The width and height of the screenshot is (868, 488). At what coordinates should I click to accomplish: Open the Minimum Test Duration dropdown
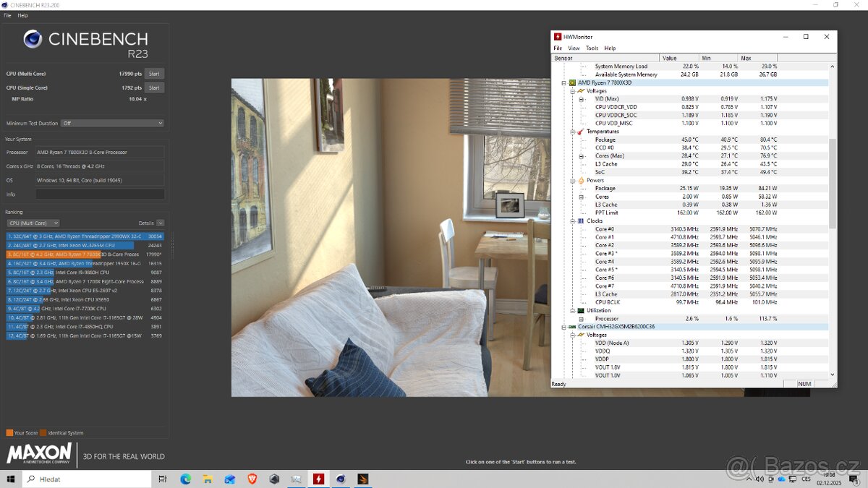112,123
